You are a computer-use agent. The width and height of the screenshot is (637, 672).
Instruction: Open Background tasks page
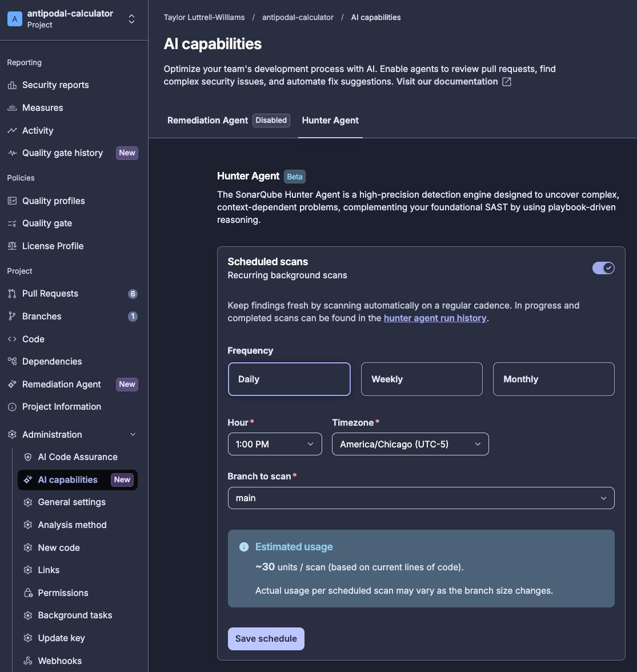78,615
